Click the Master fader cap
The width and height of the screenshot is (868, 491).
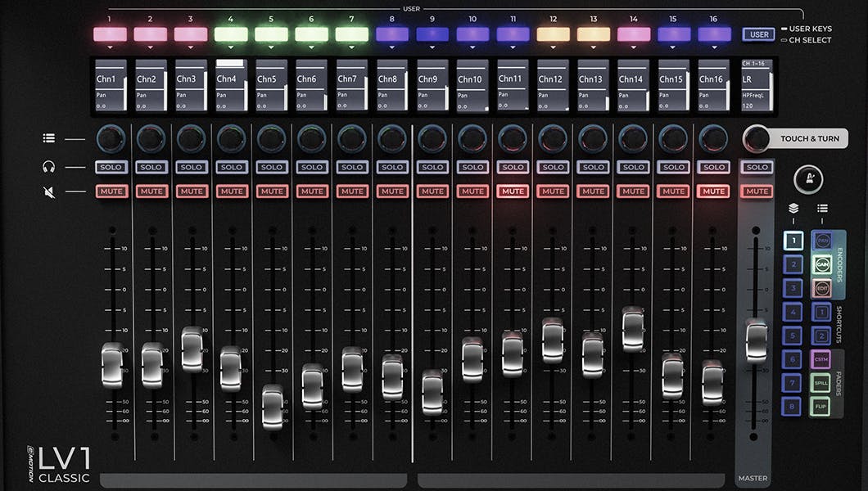(757, 340)
